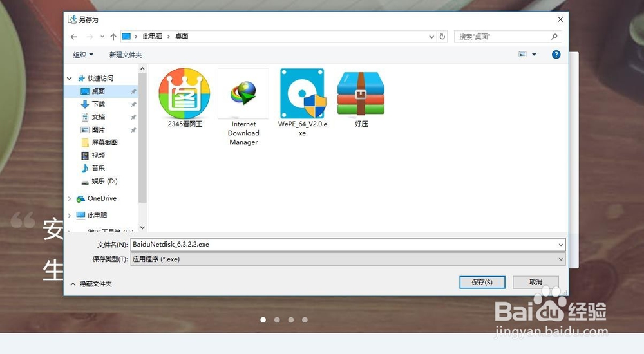Expand the 此电脑 tree node
This screenshot has height=354, width=644.
coord(70,215)
